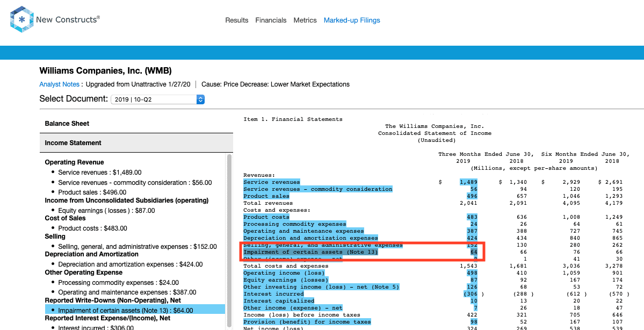Open the Analyst Notes link
This screenshot has height=330, width=644.
(x=60, y=84)
